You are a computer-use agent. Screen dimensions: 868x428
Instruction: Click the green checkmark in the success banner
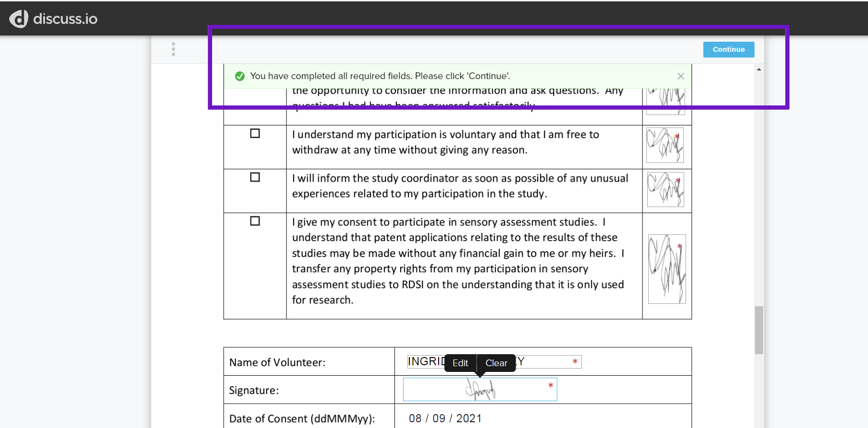(x=240, y=76)
